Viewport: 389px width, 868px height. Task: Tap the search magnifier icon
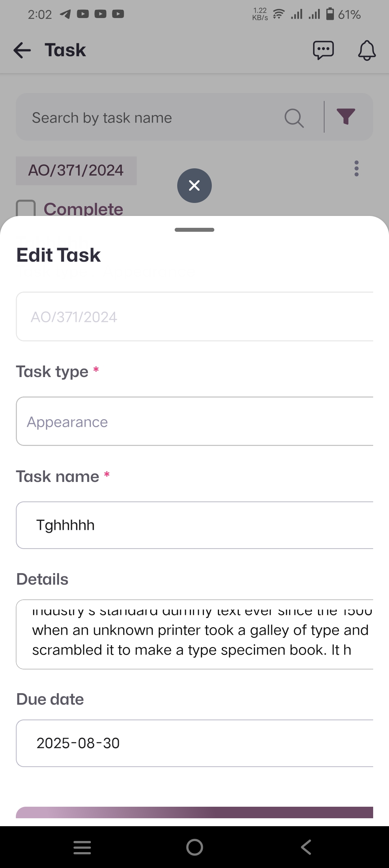(x=294, y=118)
